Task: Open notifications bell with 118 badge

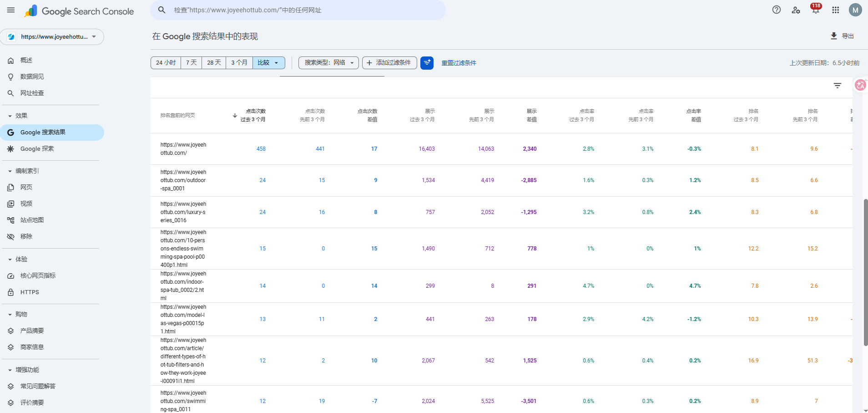Action: 816,9
